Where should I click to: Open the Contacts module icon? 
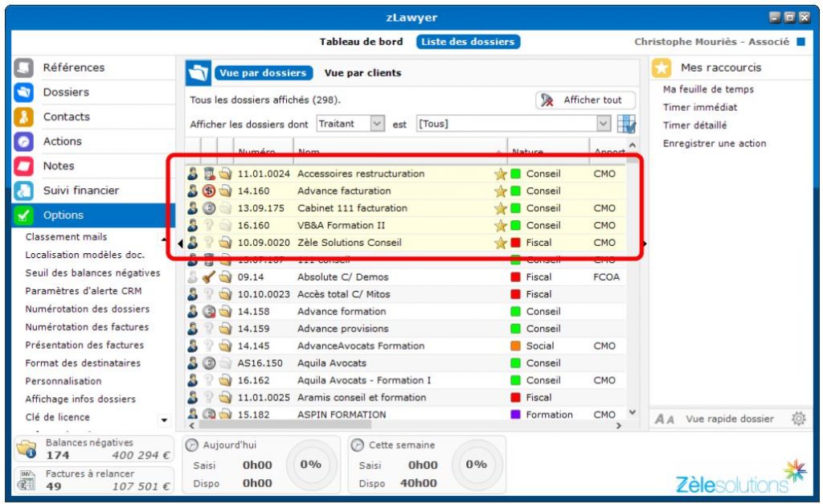coord(23,117)
